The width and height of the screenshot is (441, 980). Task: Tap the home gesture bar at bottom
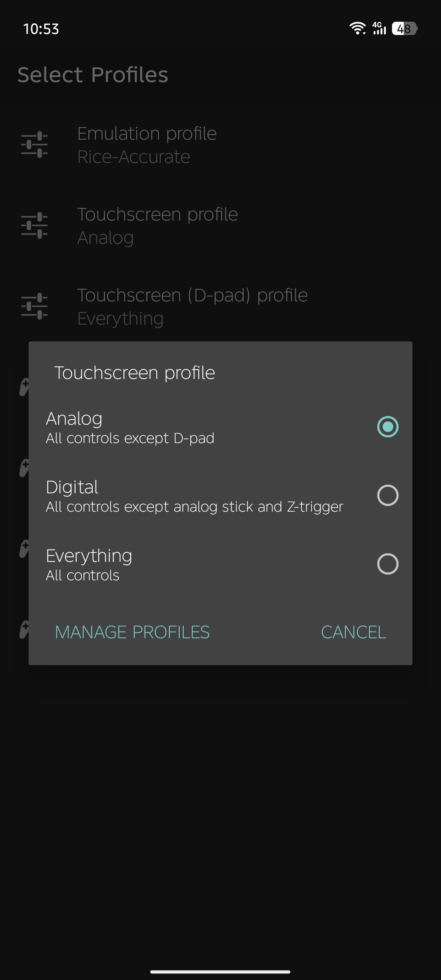point(220,972)
